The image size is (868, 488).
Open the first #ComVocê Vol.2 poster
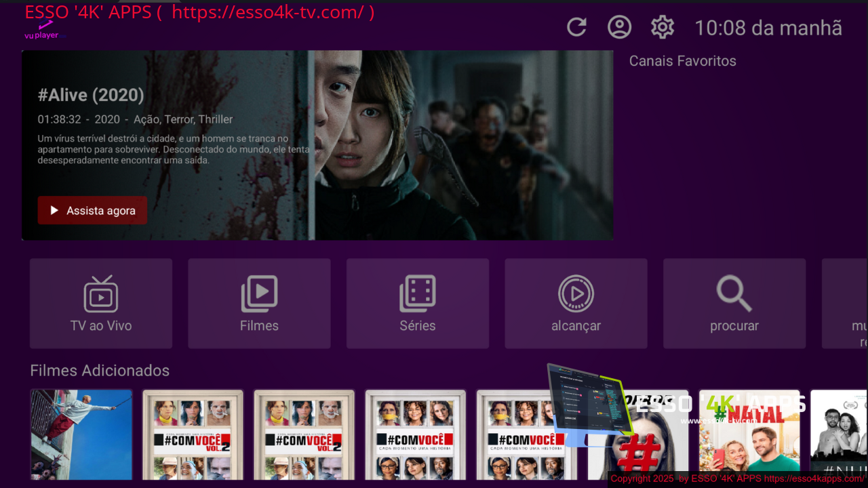pos(193,434)
